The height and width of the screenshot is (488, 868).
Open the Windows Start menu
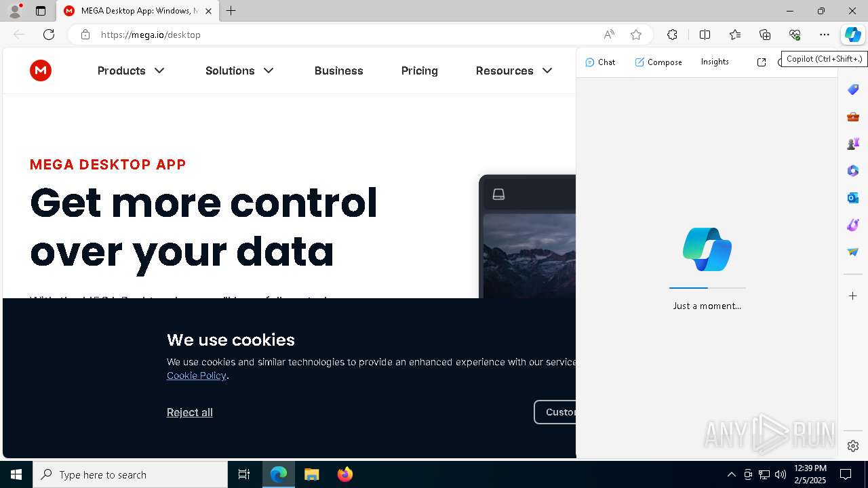[x=16, y=474]
